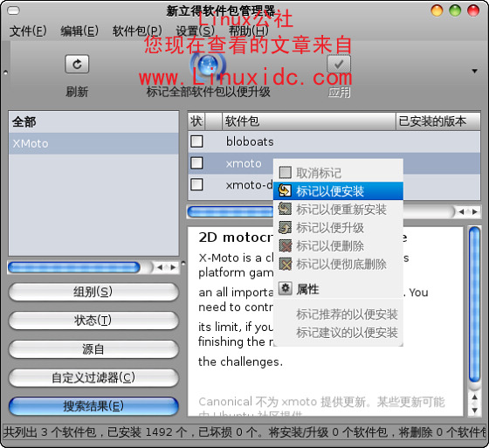This screenshot has width=489, height=448.
Task: Click the left panel horizontal scrollbar
Action: point(74,267)
